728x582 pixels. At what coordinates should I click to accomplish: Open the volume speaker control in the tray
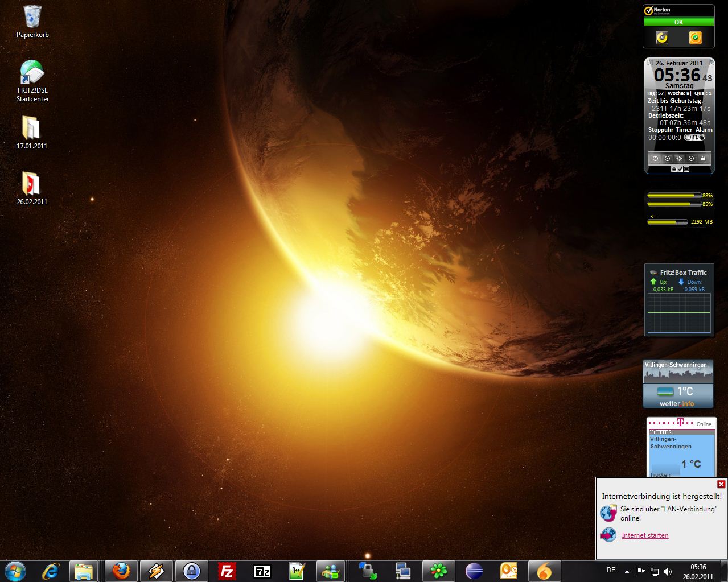[668, 571]
